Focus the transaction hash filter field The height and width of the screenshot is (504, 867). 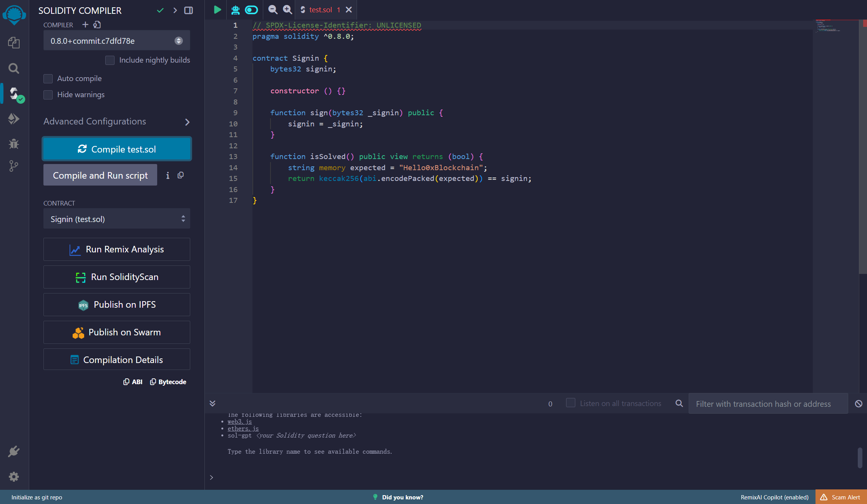coord(768,404)
